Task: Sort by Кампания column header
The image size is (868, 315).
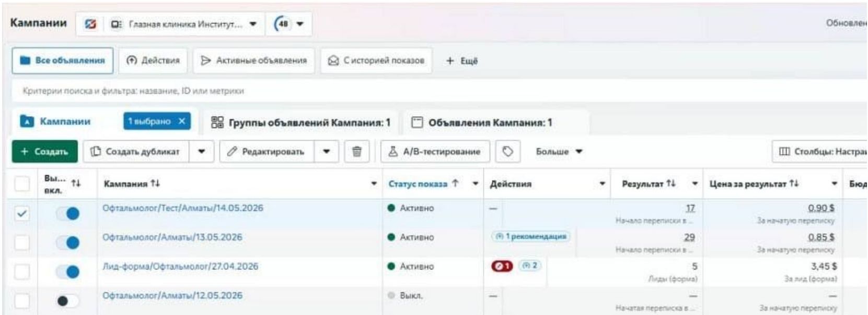Action: [x=131, y=184]
